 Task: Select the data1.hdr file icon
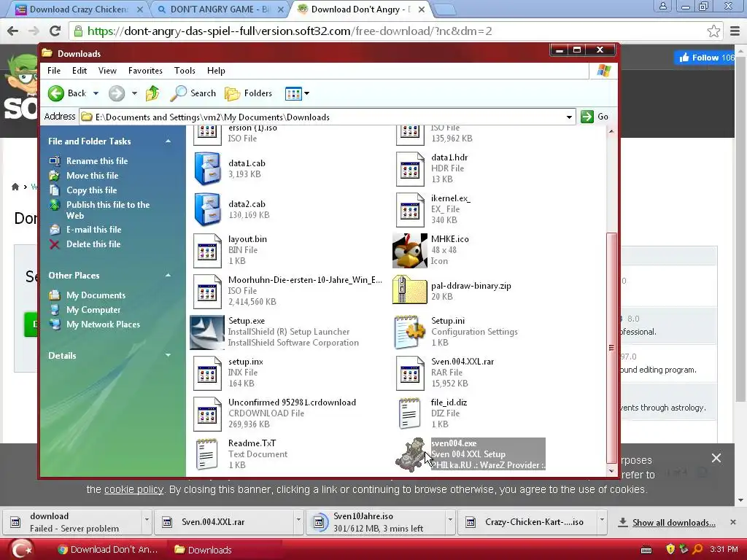(410, 168)
